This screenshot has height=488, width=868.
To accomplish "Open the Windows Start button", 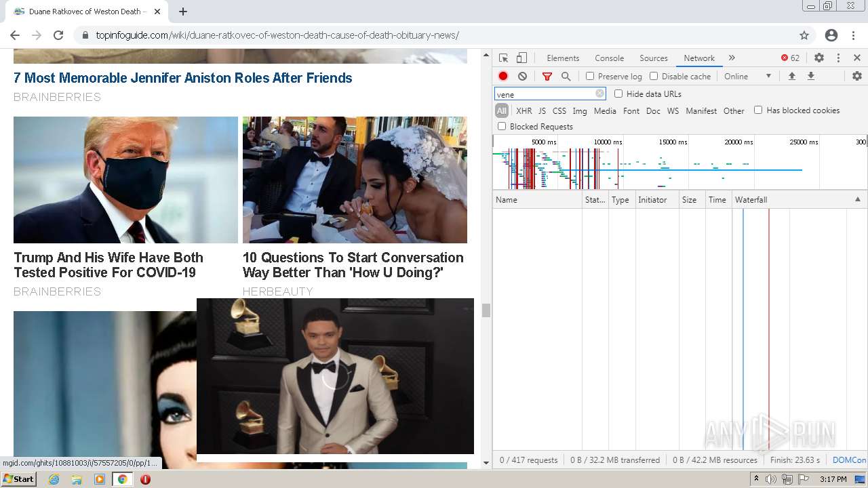I will pyautogui.click(x=18, y=479).
